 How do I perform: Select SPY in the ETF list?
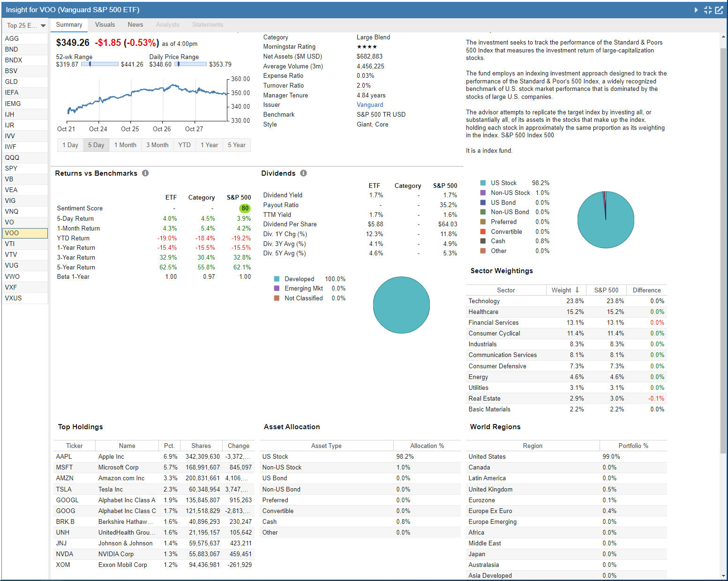point(25,168)
